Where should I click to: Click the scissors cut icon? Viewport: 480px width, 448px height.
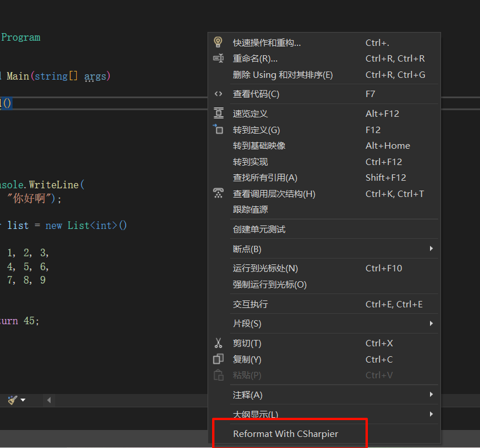(x=218, y=343)
